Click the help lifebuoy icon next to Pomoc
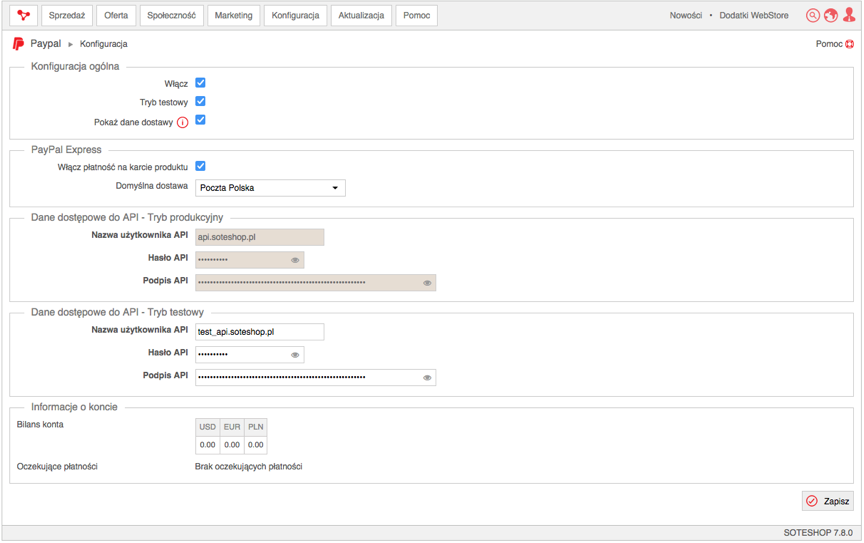 849,44
